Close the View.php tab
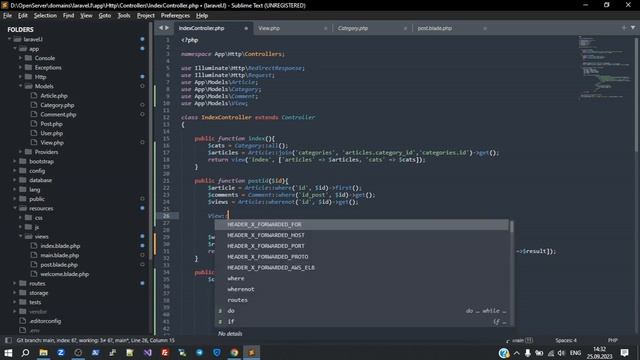 coord(325,28)
